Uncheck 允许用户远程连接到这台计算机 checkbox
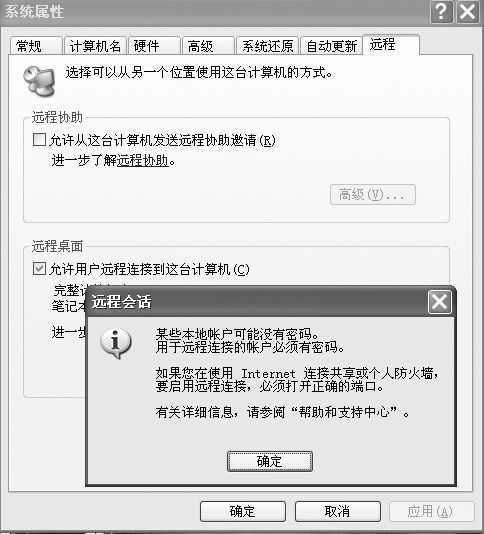This screenshot has height=534, width=484. pos(39,268)
